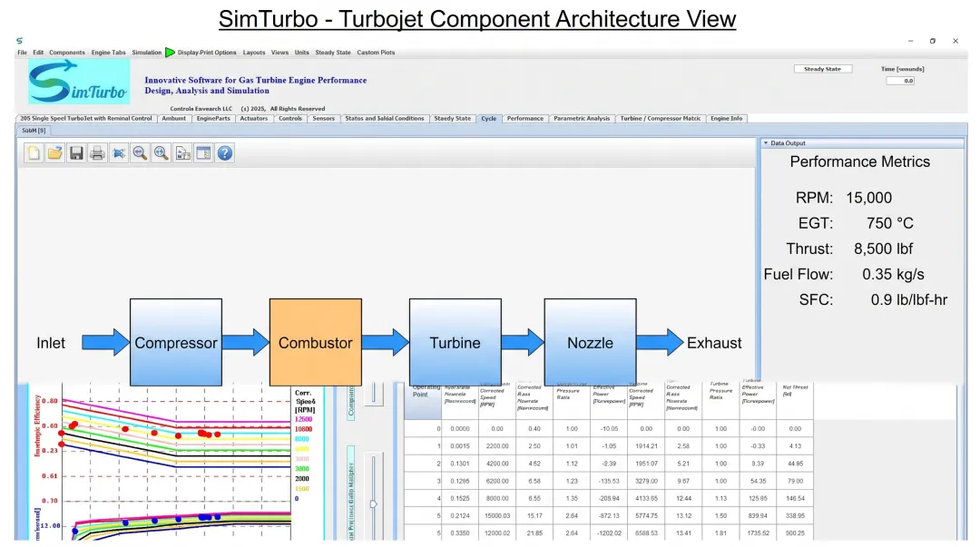980x547 pixels.
Task: Zoom out with the minus magnifier icon
Action: click(140, 153)
